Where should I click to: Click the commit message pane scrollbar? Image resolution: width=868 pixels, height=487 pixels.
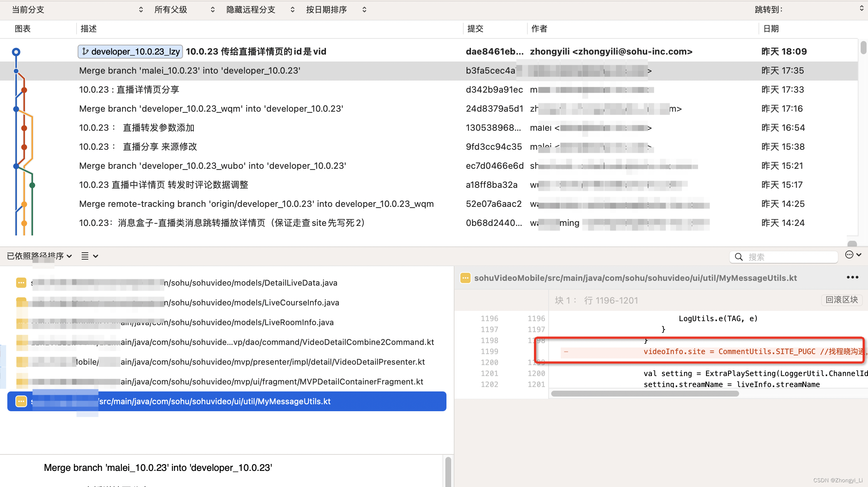448,472
